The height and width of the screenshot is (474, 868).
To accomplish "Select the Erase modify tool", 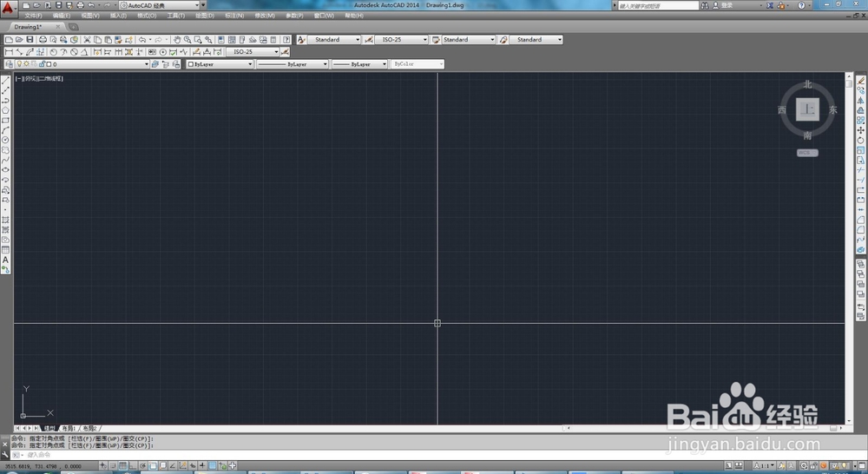I will pos(861,80).
